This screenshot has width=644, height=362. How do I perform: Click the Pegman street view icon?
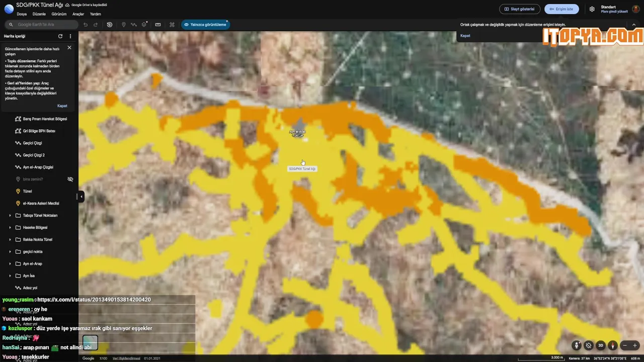tap(577, 345)
